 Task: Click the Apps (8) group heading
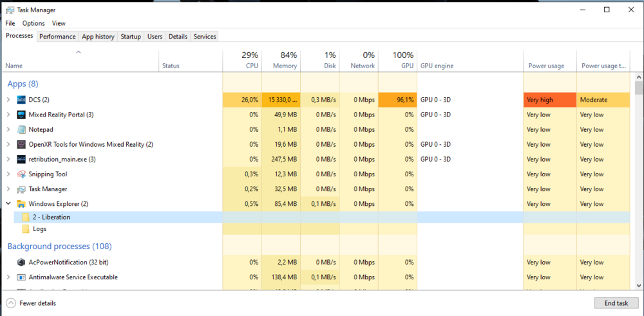click(x=23, y=84)
